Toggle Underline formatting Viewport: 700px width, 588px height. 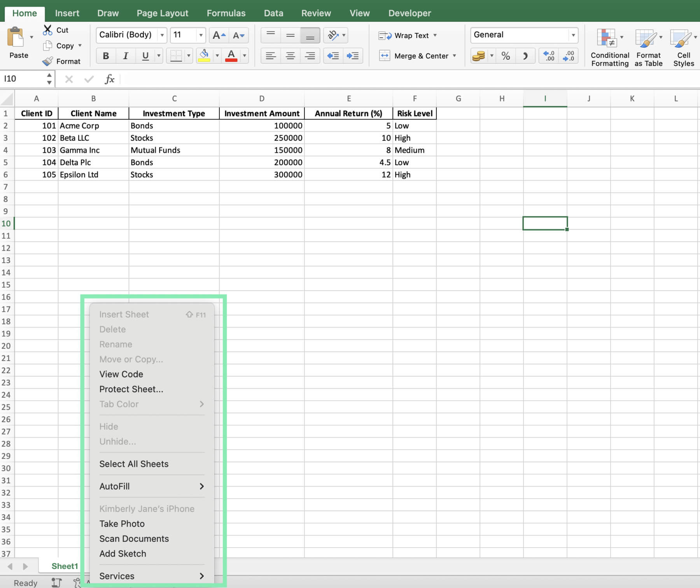pyautogui.click(x=145, y=56)
